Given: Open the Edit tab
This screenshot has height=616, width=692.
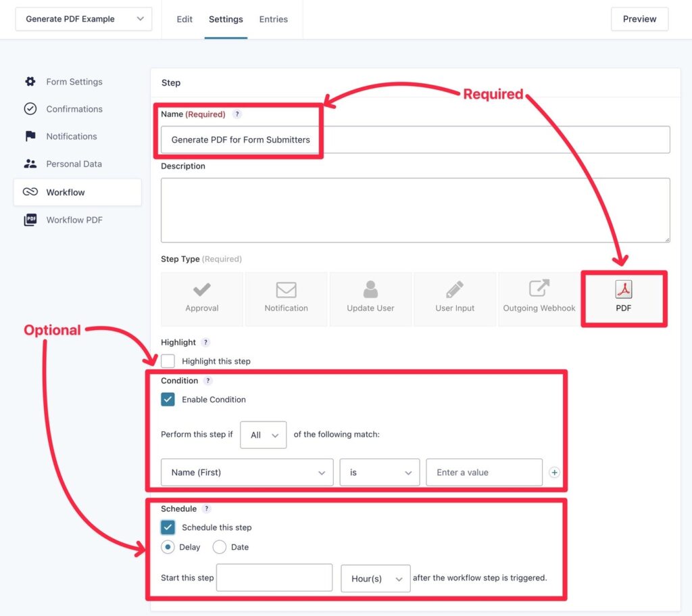Looking at the screenshot, I should [184, 19].
